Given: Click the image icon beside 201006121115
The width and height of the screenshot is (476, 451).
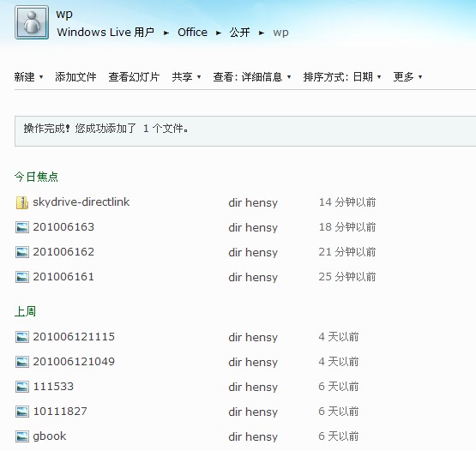Looking at the screenshot, I should [x=22, y=337].
